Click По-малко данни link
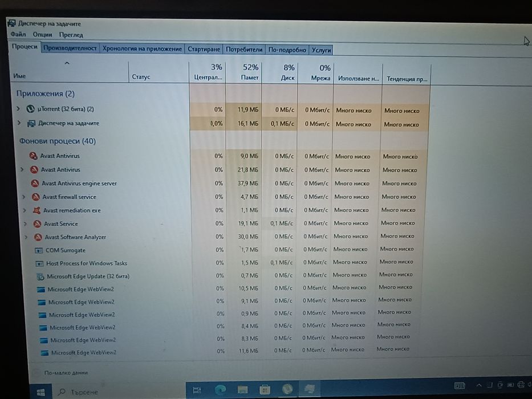The image size is (532, 399). point(66,373)
